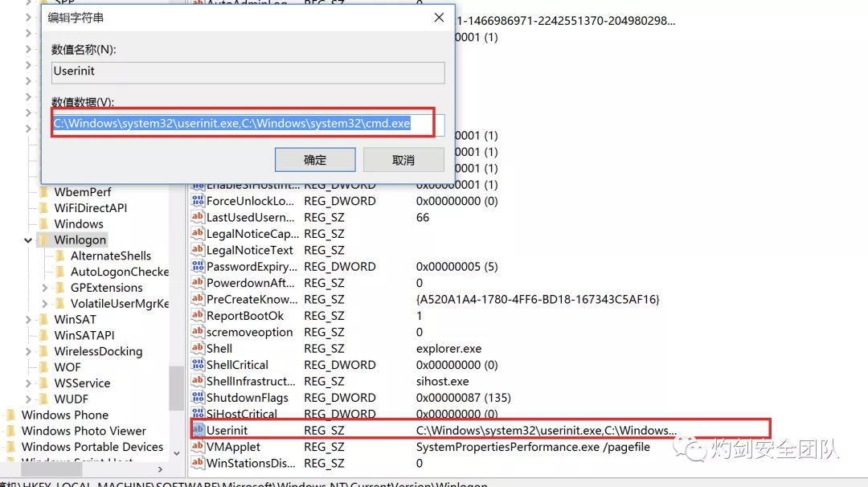Expand the GPExtensions subkey
The image size is (868, 487).
click(x=45, y=288)
